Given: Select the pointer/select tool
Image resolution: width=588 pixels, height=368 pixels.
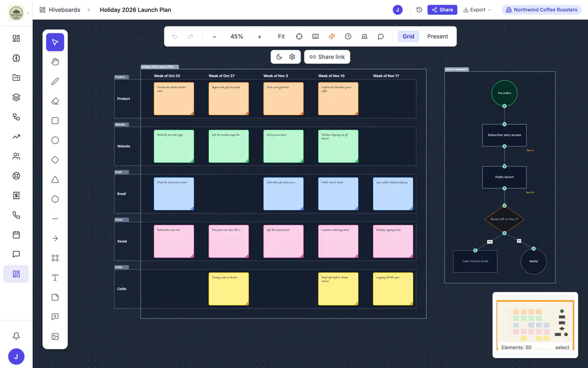Looking at the screenshot, I should coord(55,42).
